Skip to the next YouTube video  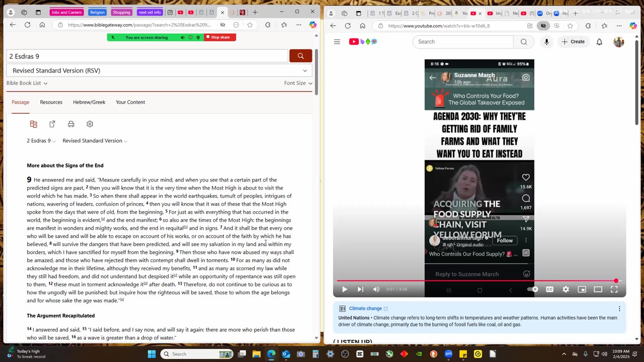pos(360,289)
